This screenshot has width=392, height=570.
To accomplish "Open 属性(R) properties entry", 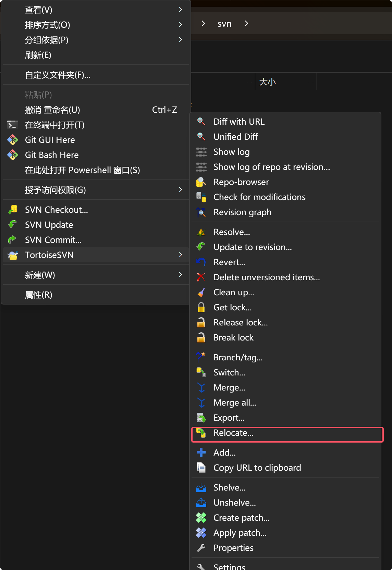I will 96,295.
